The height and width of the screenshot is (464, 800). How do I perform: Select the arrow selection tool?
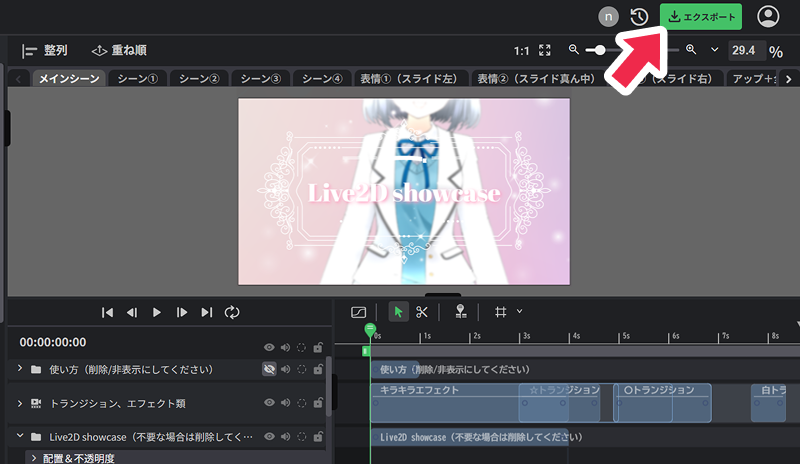tap(398, 312)
